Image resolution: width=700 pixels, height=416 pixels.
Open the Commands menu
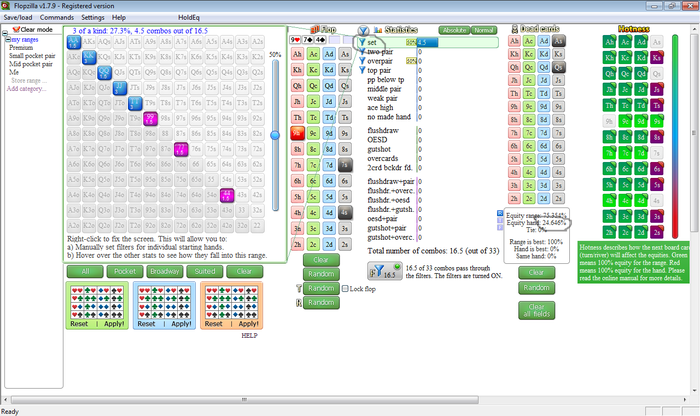click(57, 17)
